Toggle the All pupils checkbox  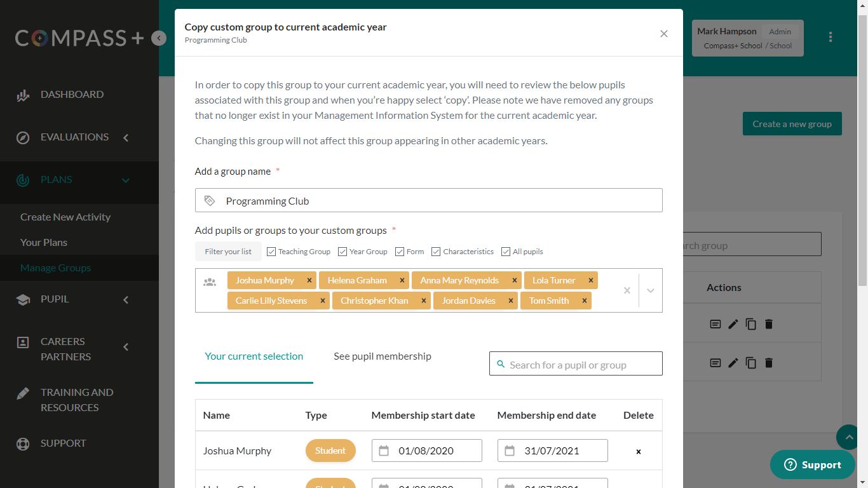click(506, 252)
